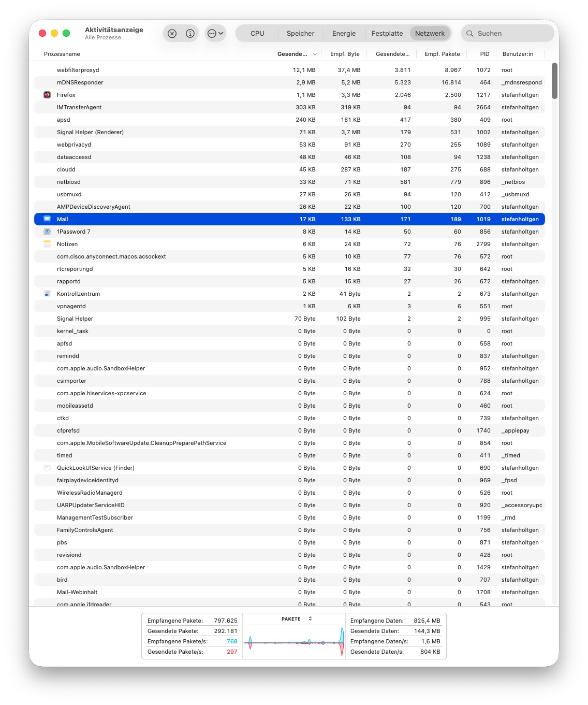Sort by Empf. Pakete column header
Image resolution: width=588 pixels, height=705 pixels.
tap(442, 54)
